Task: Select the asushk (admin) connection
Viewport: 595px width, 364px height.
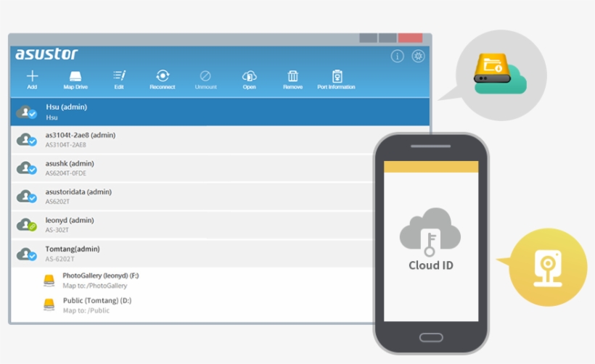Action: pyautogui.click(x=192, y=168)
